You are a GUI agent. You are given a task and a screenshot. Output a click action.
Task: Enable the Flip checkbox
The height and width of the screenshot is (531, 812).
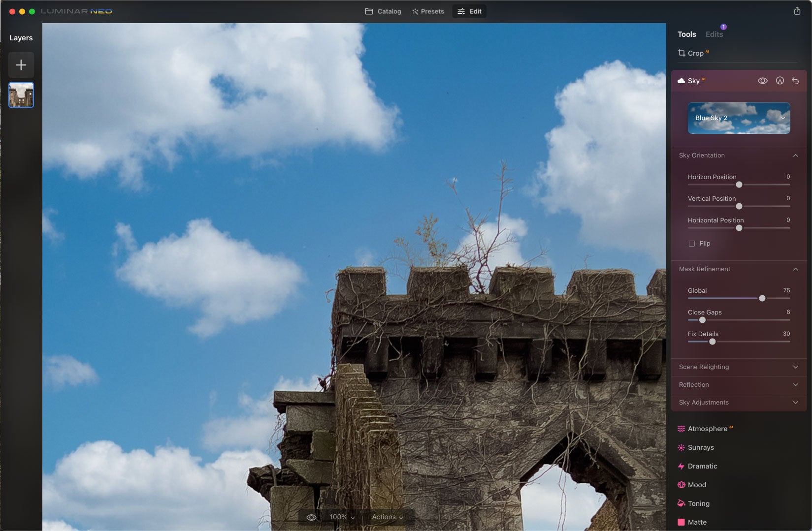pyautogui.click(x=692, y=244)
